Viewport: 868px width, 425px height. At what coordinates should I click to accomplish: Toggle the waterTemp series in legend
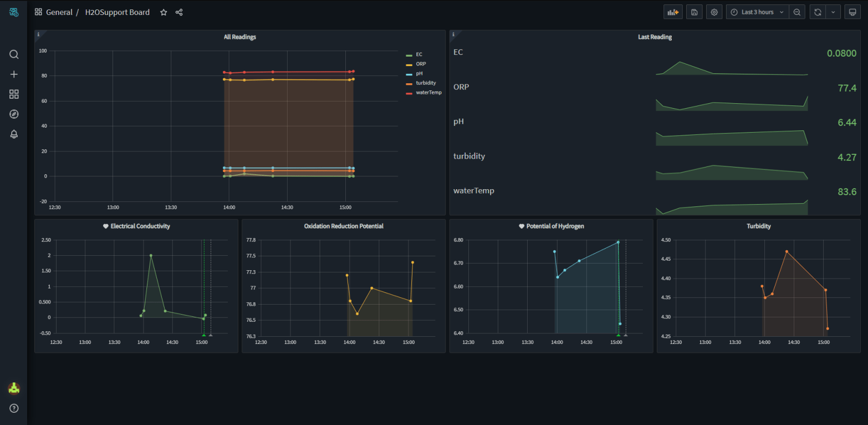(428, 93)
